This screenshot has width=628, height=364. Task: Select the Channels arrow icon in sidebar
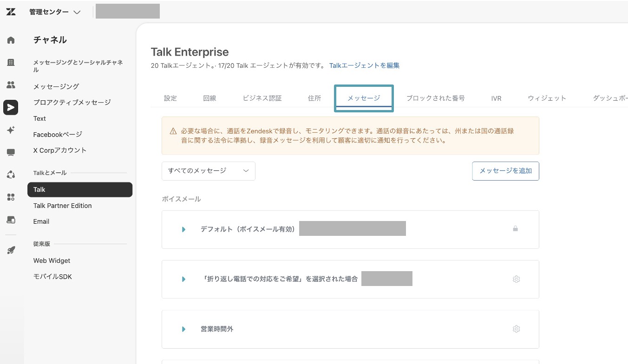(11, 107)
